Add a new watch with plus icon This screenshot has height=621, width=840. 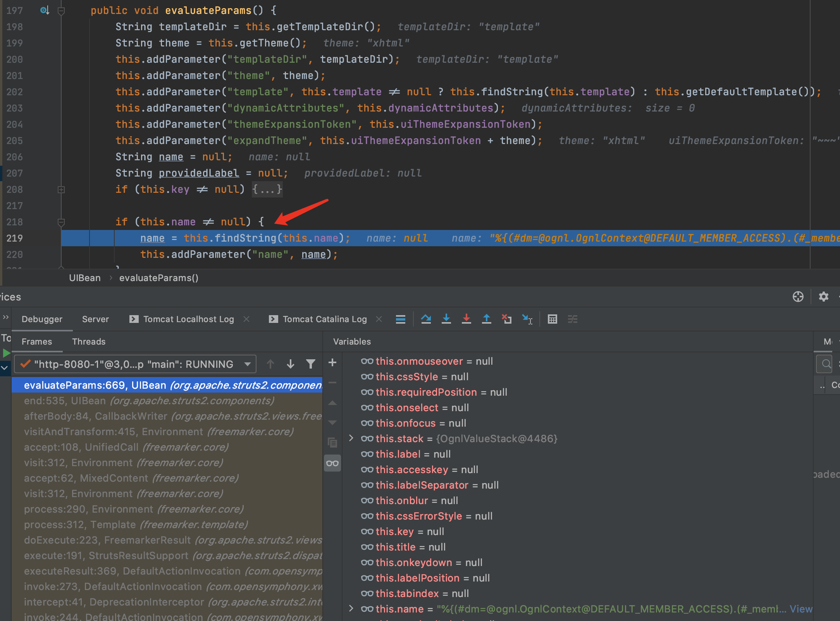pyautogui.click(x=332, y=362)
